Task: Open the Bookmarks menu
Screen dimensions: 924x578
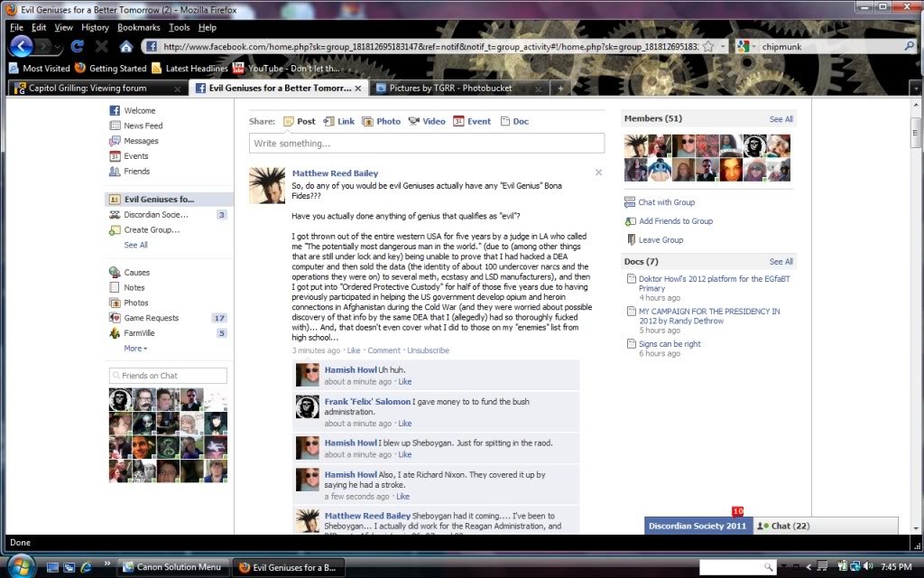Action: coord(138,27)
